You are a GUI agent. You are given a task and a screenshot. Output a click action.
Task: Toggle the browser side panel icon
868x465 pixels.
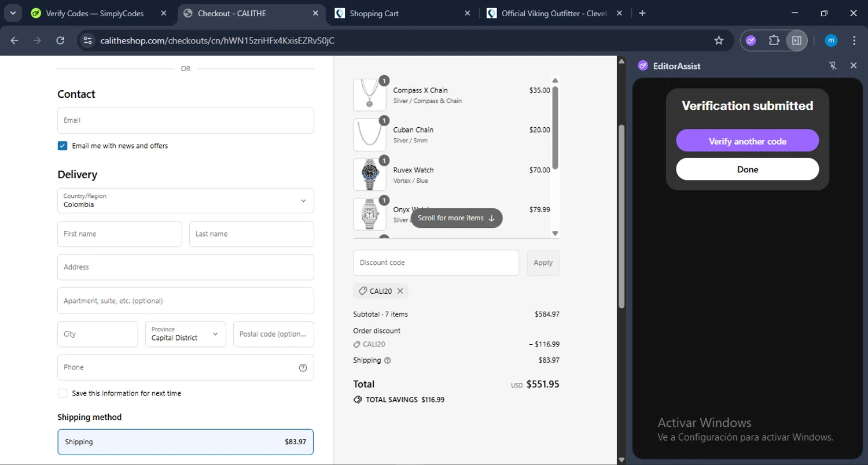(x=797, y=40)
